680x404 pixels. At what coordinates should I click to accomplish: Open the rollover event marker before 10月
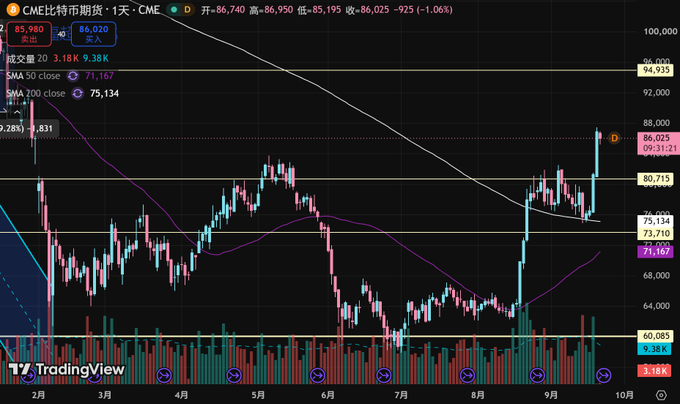pos(604,375)
